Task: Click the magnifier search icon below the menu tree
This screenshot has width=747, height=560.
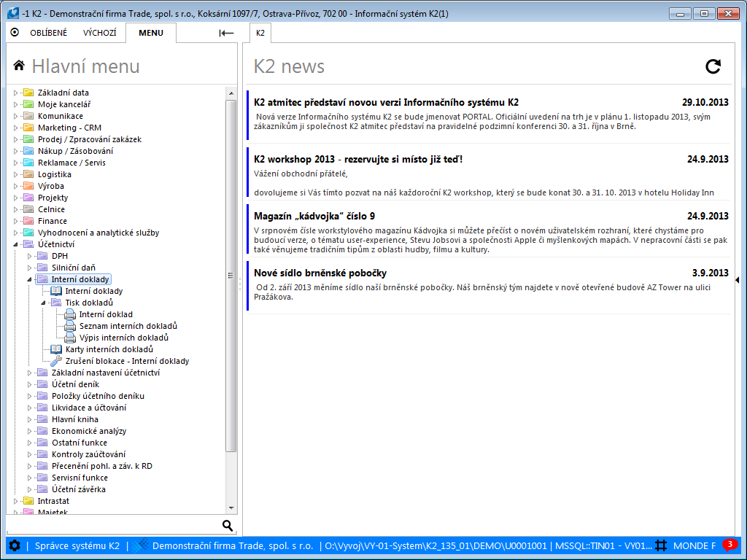Action: pyautogui.click(x=228, y=525)
